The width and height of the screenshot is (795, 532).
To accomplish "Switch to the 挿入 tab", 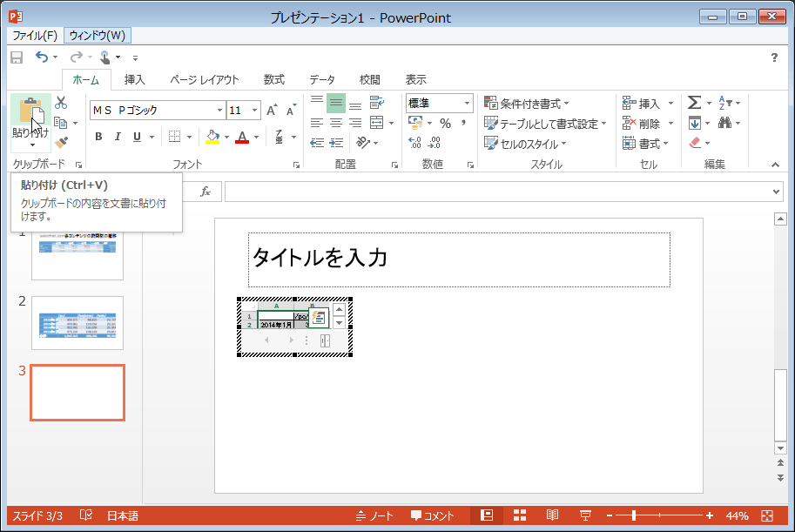I will (135, 79).
